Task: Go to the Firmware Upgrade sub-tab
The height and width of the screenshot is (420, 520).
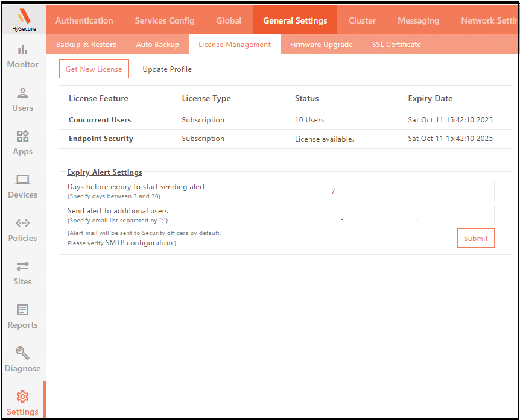Action: (x=321, y=45)
